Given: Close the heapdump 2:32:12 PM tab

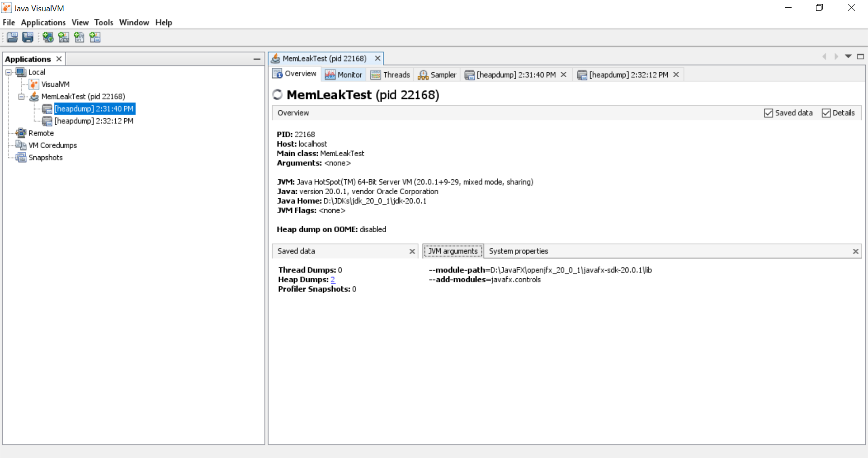Looking at the screenshot, I should [x=676, y=75].
